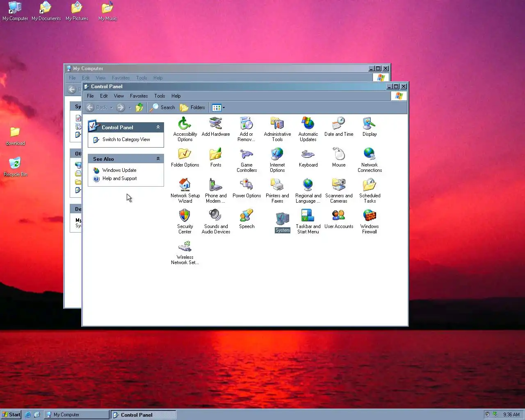Open the Speech icon
The height and width of the screenshot is (420, 525).
(x=247, y=219)
